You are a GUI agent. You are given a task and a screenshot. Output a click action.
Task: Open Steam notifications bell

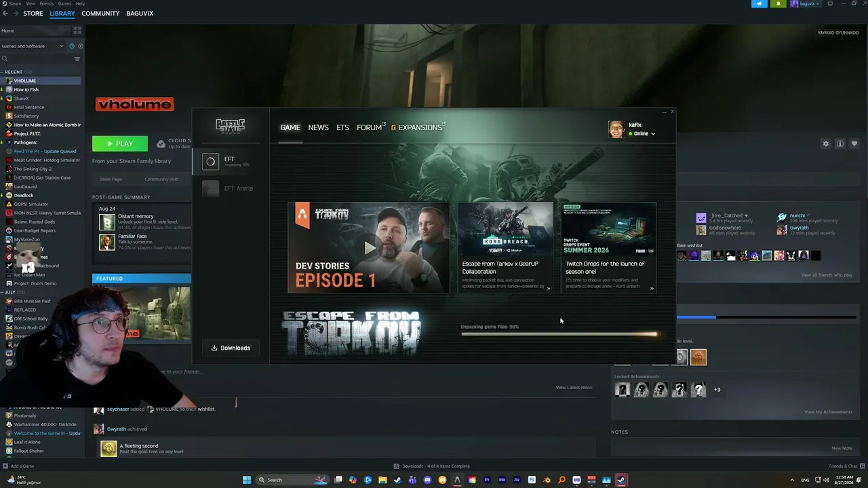pos(778,3)
